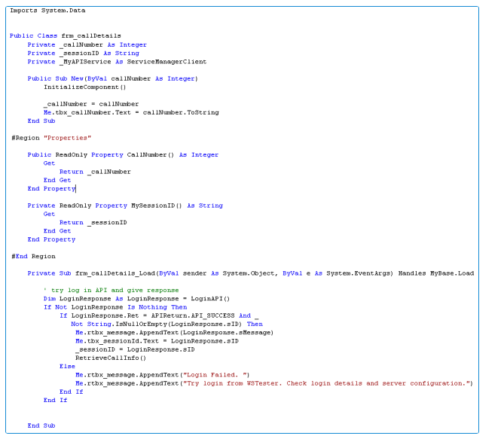Screen dimensions: 504x442
Task: Click String.IsNullOrEmpty method call
Action: [x=127, y=324]
